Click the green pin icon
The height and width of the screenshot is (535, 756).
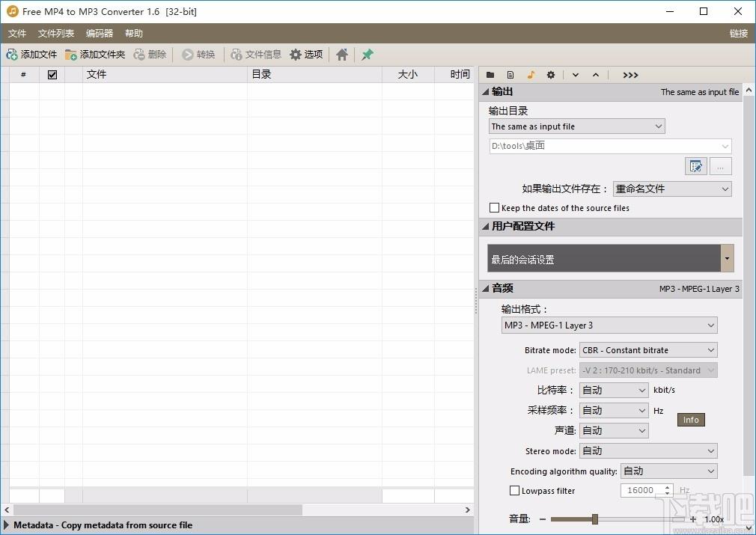[368, 55]
